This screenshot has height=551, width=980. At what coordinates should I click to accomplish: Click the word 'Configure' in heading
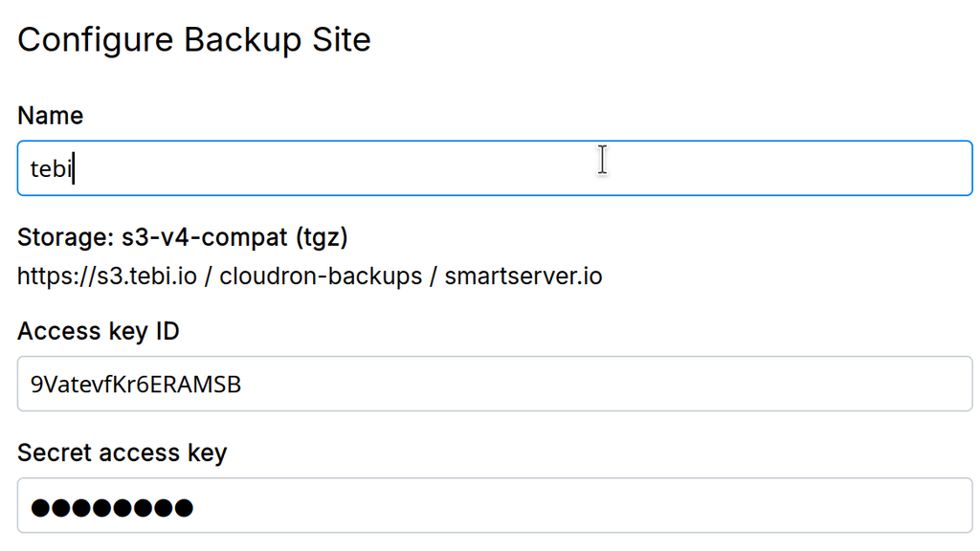tap(96, 40)
